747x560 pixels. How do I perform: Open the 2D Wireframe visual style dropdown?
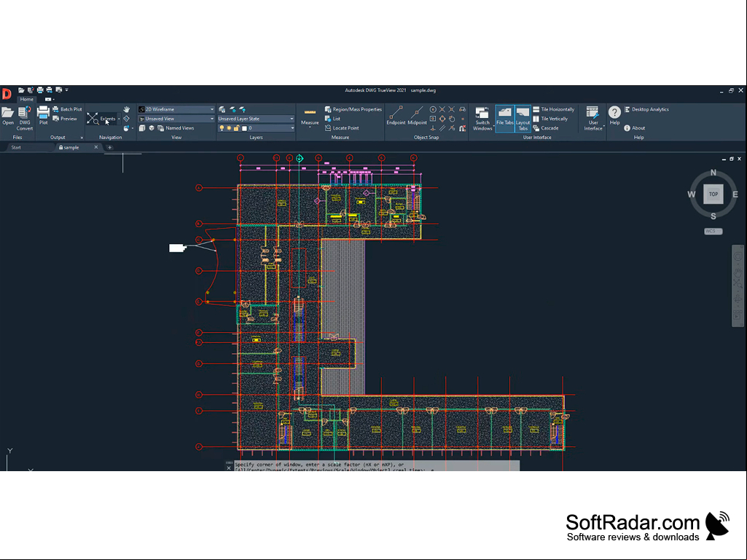(176, 109)
